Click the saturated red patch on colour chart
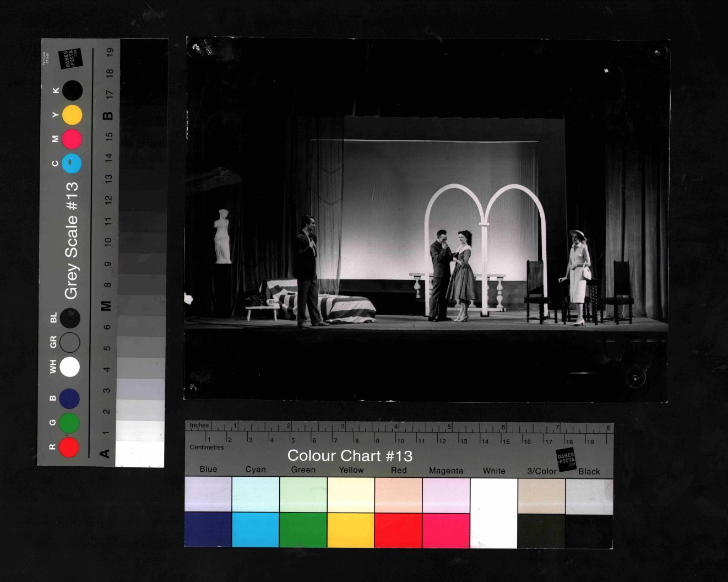728x582 pixels. click(398, 530)
